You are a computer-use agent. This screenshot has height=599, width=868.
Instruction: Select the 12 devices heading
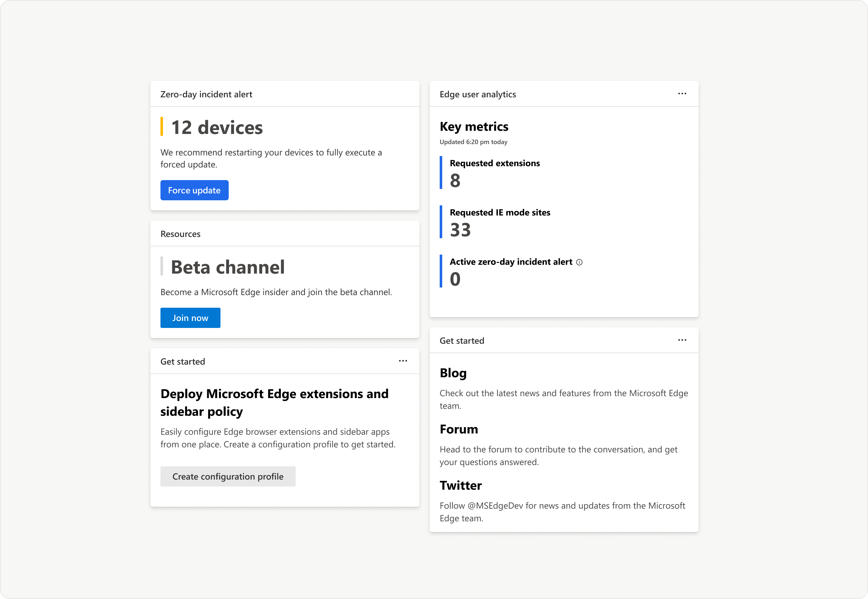217,128
